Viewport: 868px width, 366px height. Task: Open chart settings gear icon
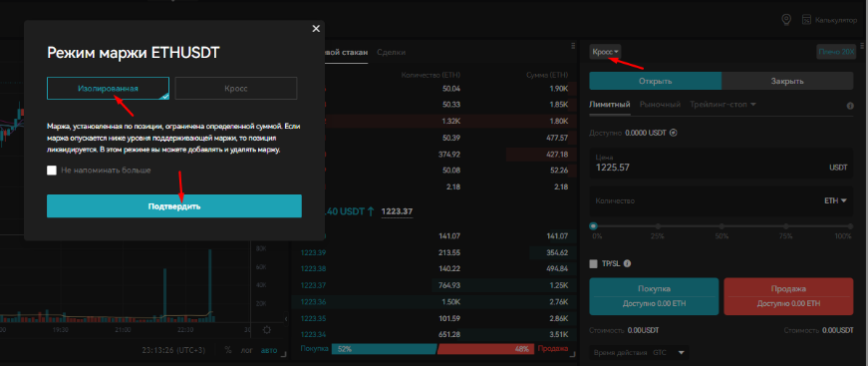pyautogui.click(x=267, y=330)
